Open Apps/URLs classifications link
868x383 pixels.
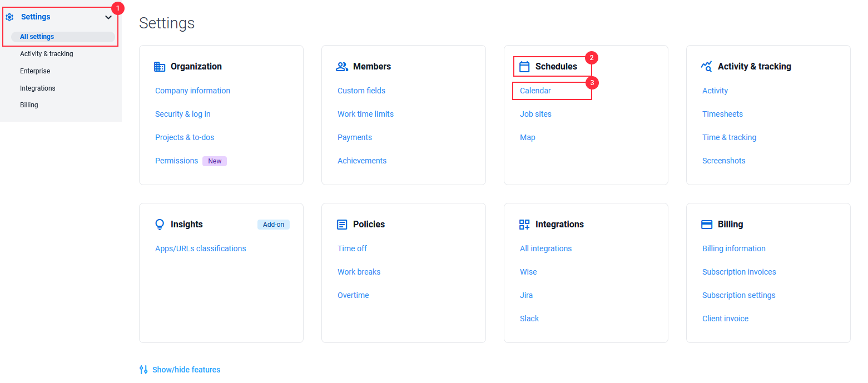(201, 248)
